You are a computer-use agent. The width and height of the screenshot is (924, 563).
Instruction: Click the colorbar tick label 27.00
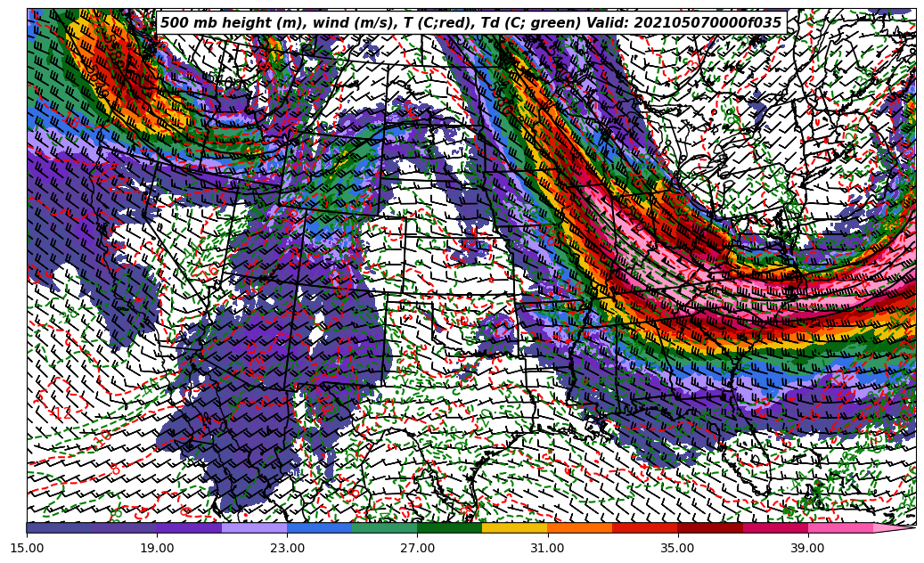[x=417, y=548]
